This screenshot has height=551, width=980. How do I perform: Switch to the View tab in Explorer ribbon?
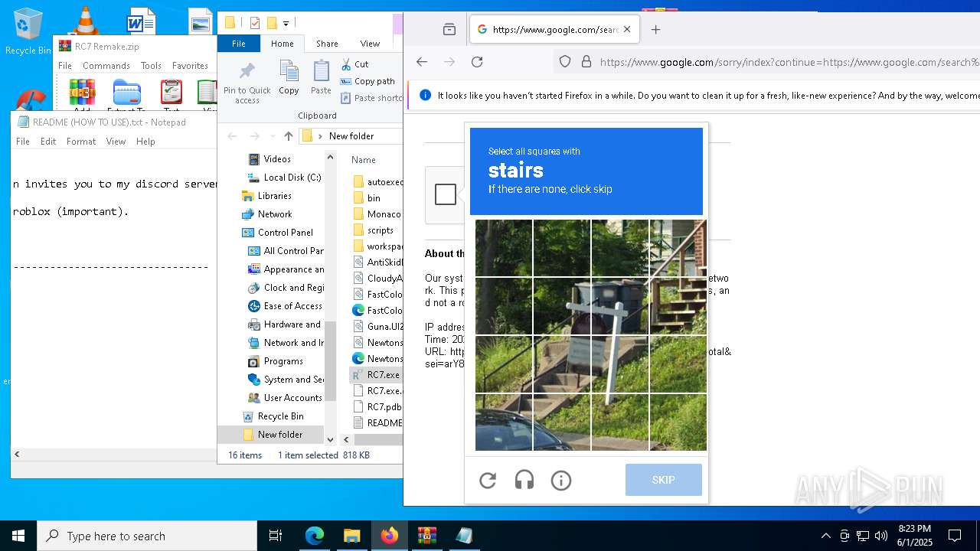(x=370, y=44)
